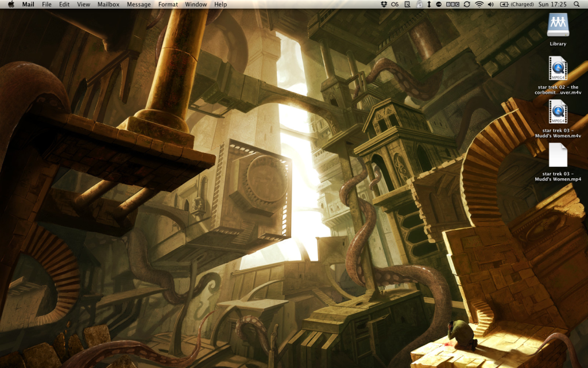The height and width of the screenshot is (368, 588).
Task: Open the Mailbox menu
Action: pos(109,4)
